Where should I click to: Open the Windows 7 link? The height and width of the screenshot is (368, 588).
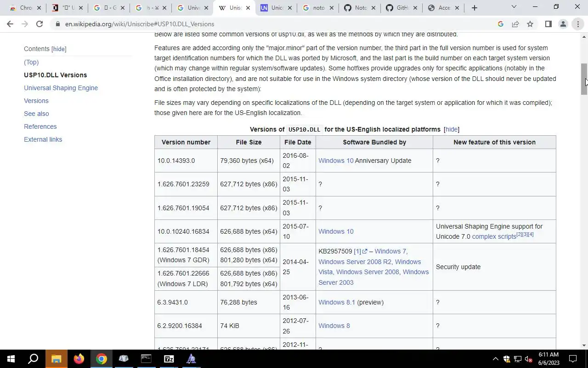(390, 251)
